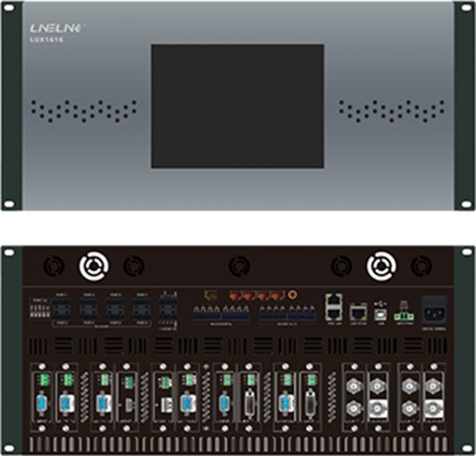The width and height of the screenshot is (476, 456).
Task: Select the yellow port above blue terminals
Action: point(211,294)
